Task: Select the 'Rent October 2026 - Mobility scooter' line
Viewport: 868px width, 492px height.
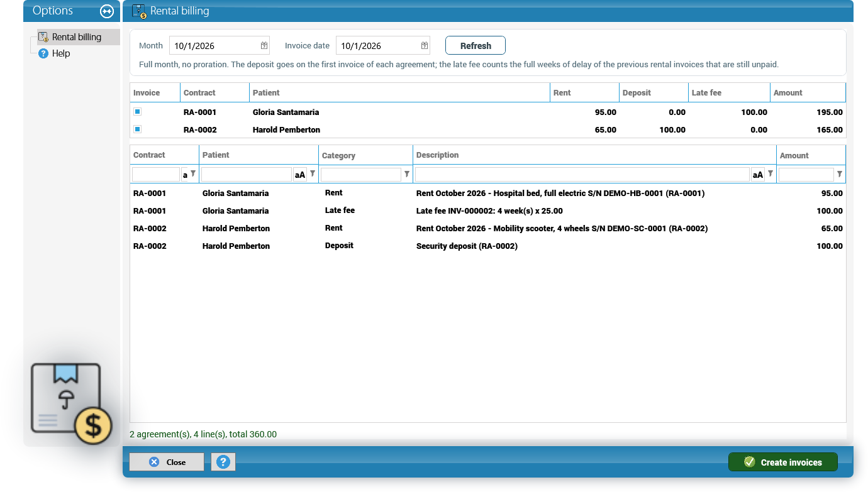Action: [x=487, y=228]
